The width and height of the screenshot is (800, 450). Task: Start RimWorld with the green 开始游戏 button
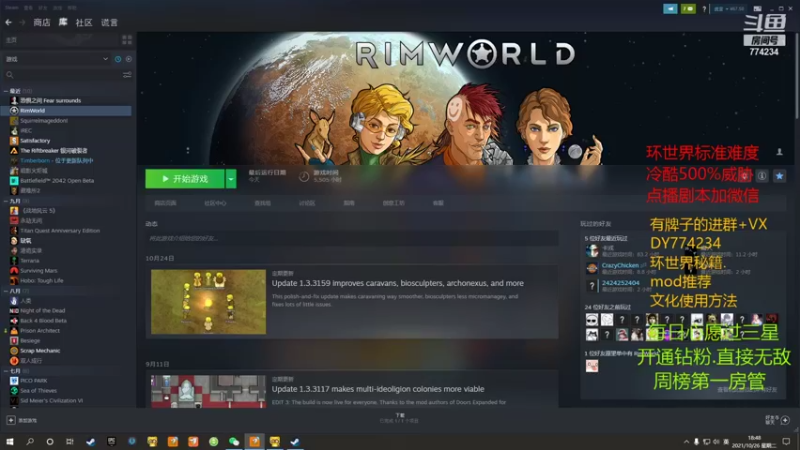pos(185,179)
